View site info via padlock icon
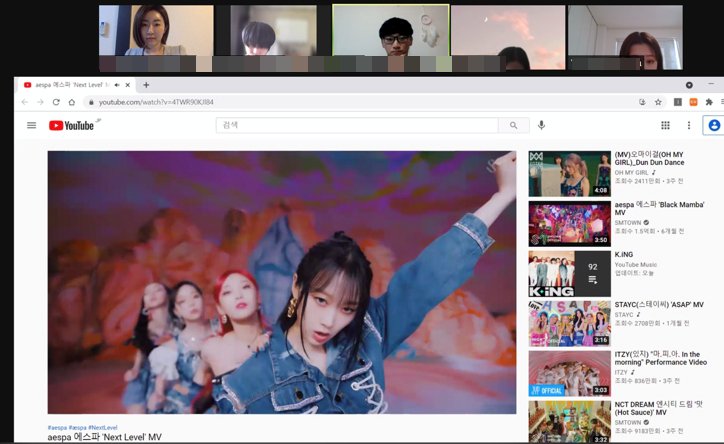The image size is (724, 444). point(91,102)
